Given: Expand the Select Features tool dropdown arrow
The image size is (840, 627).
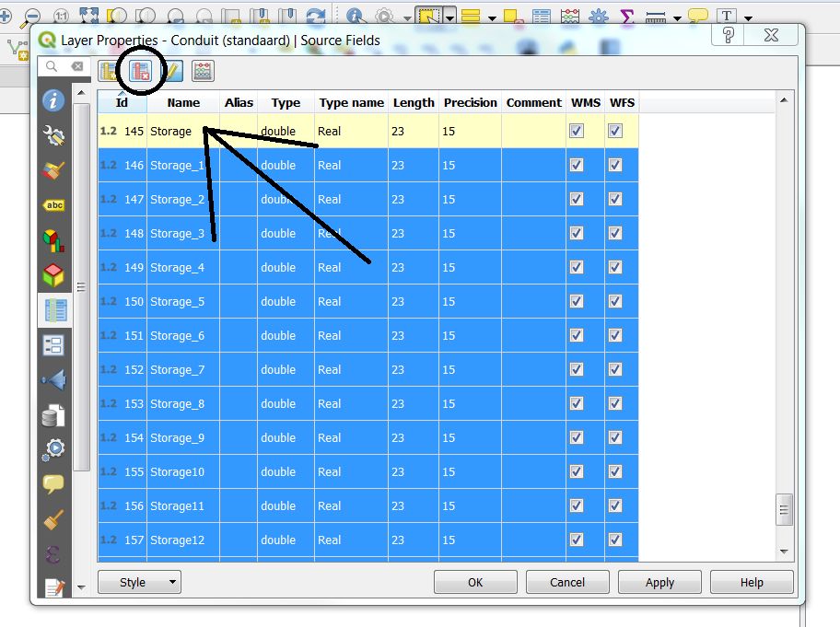Looking at the screenshot, I should tap(450, 17).
